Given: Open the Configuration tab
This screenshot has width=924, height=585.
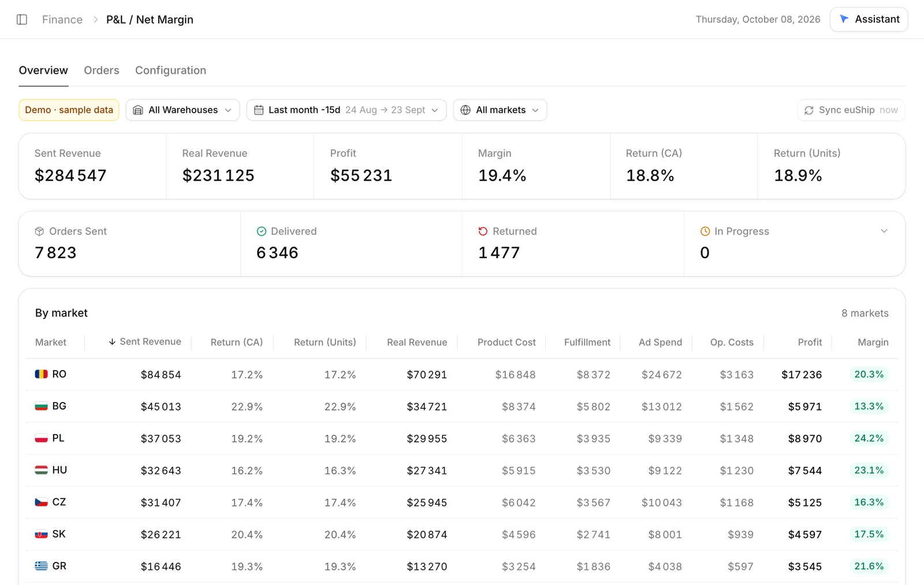Looking at the screenshot, I should 170,70.
